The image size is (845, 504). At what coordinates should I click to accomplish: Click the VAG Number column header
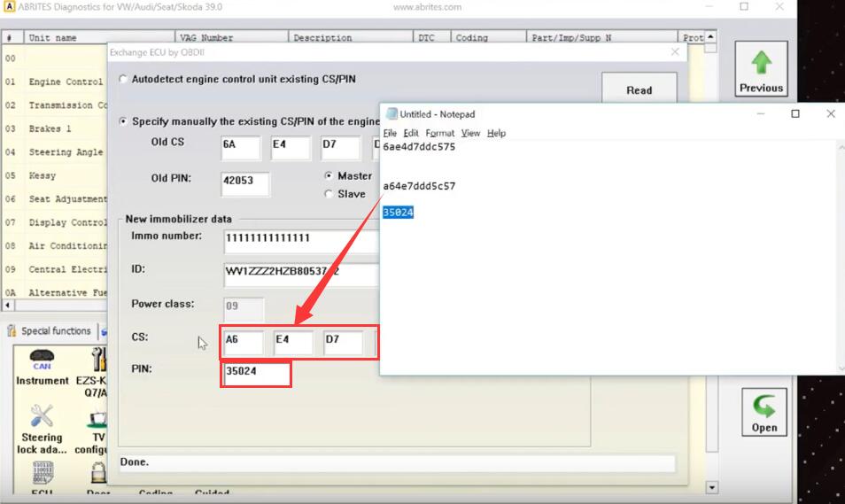point(232,37)
